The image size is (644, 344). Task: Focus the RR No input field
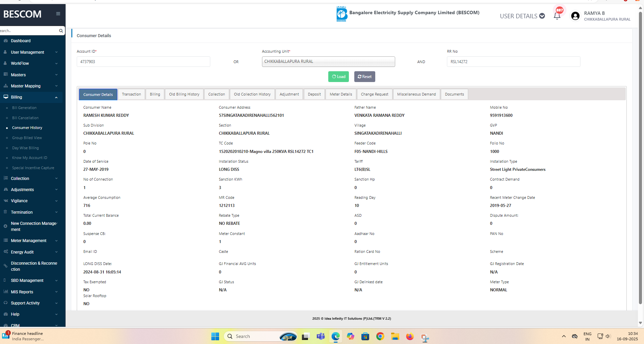pyautogui.click(x=514, y=61)
